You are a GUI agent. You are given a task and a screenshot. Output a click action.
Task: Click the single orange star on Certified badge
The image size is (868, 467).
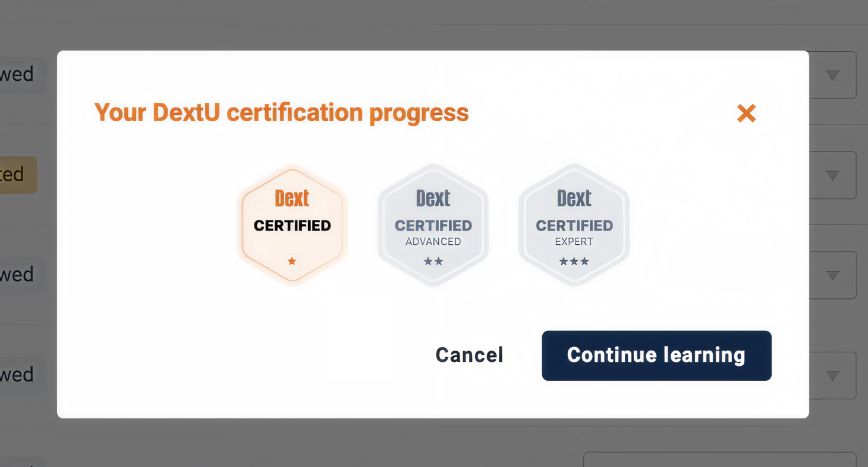[x=292, y=261]
